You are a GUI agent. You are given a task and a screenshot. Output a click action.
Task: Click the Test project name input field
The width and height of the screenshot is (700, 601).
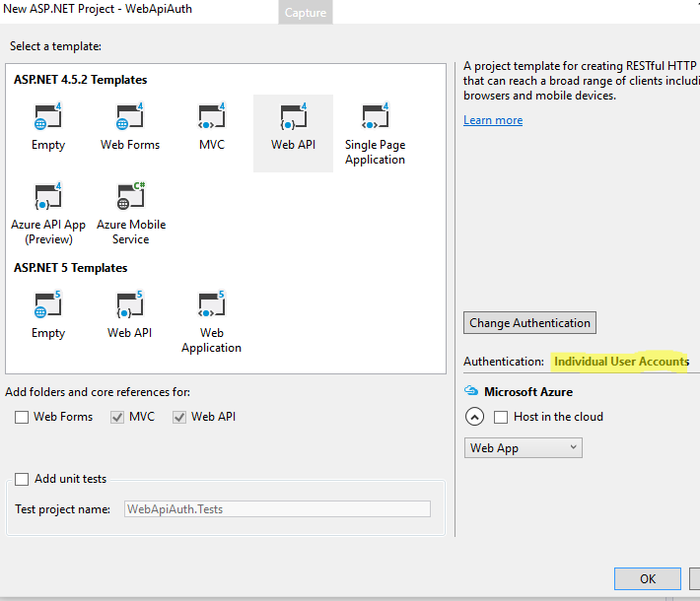(277, 509)
